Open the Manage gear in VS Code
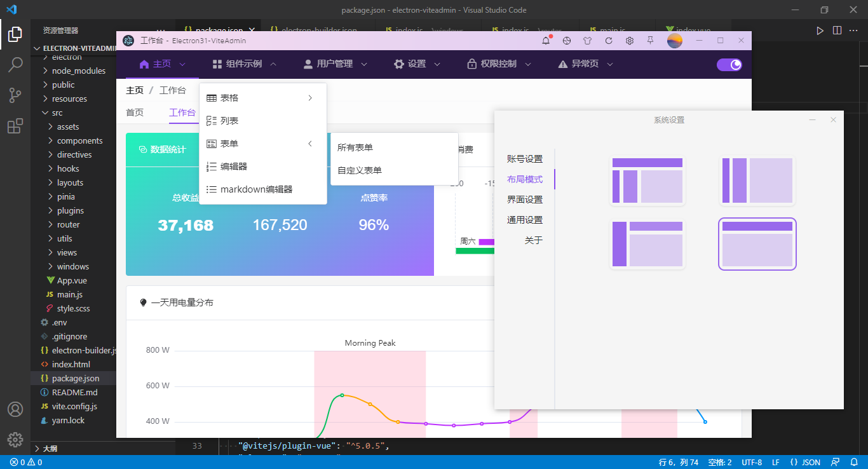The height and width of the screenshot is (469, 868). tap(15, 439)
